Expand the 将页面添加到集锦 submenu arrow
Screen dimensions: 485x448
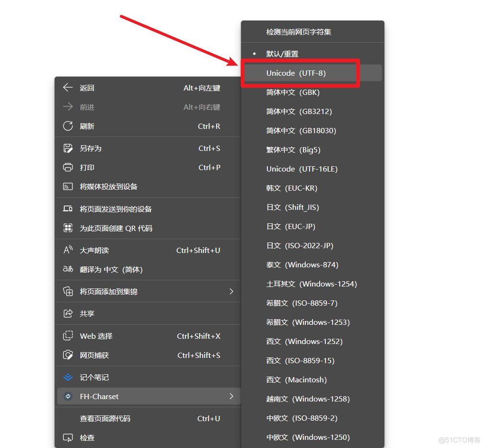(x=231, y=291)
